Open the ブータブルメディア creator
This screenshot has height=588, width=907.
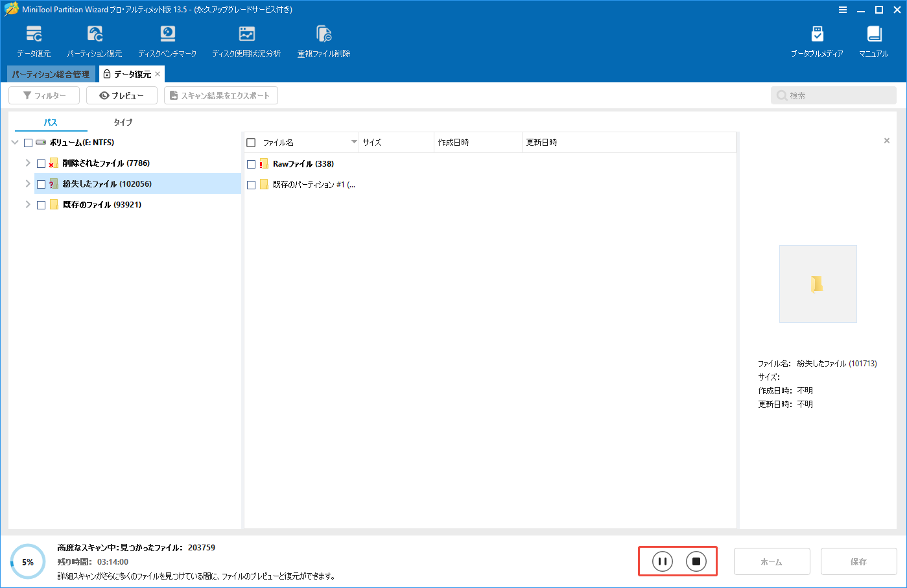pyautogui.click(x=818, y=40)
